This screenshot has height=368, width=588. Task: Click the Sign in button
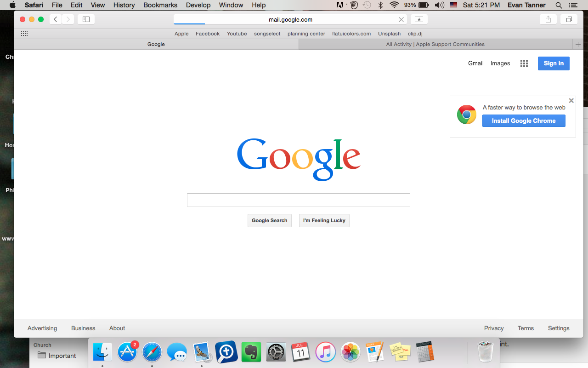pos(554,63)
